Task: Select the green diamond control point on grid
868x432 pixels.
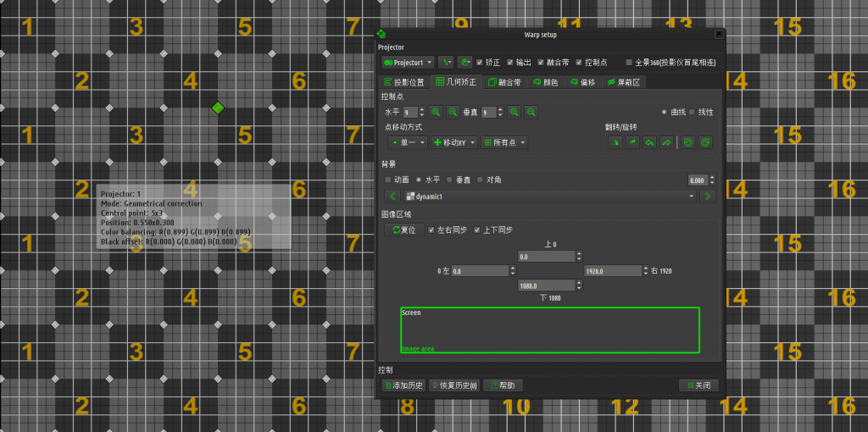Action: click(218, 108)
